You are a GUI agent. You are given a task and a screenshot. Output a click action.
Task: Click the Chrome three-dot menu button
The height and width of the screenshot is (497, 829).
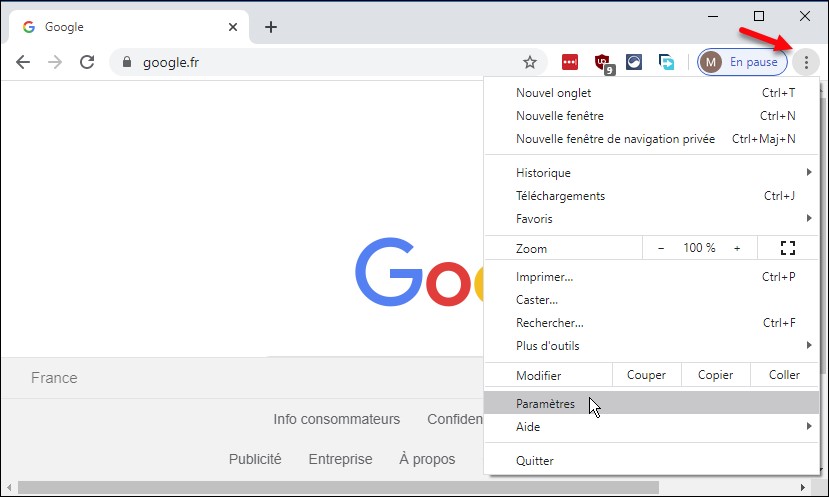[x=806, y=62]
